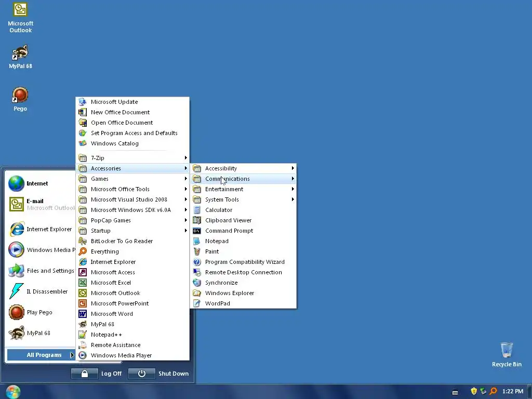532x399 pixels.
Task: Choose Windows Media Player in All Programs
Action: (132, 355)
